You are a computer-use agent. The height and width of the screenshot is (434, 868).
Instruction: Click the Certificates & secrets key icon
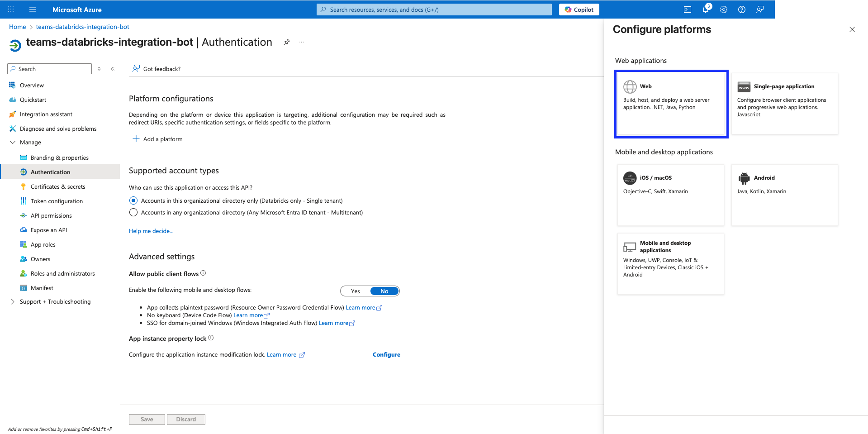pos(24,186)
